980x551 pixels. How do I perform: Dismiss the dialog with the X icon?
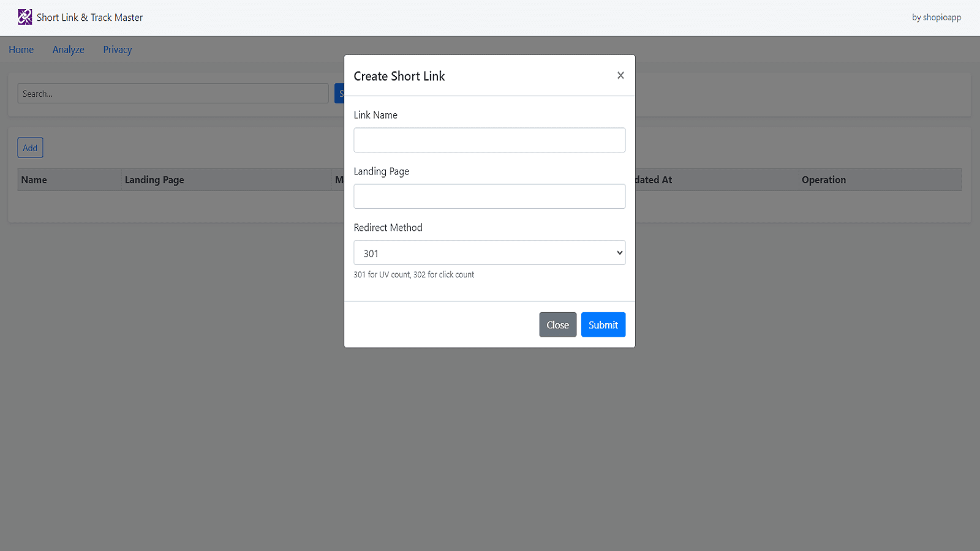tap(620, 75)
